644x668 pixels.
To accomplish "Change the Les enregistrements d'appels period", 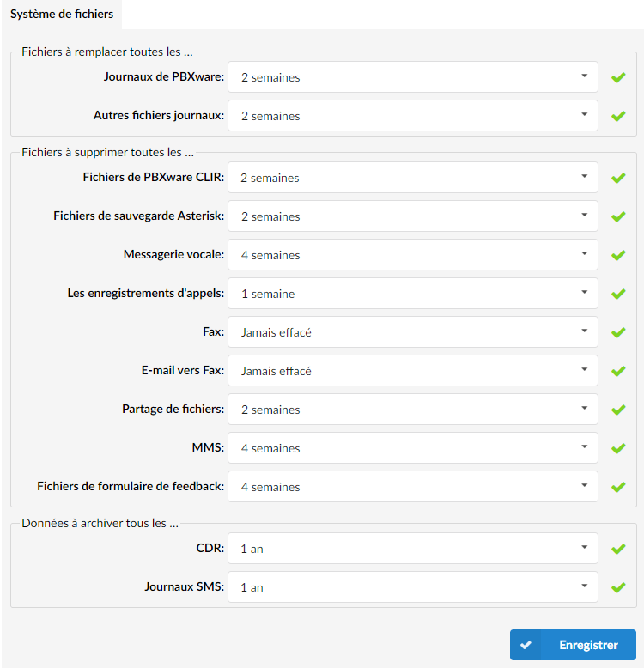I will 413,293.
